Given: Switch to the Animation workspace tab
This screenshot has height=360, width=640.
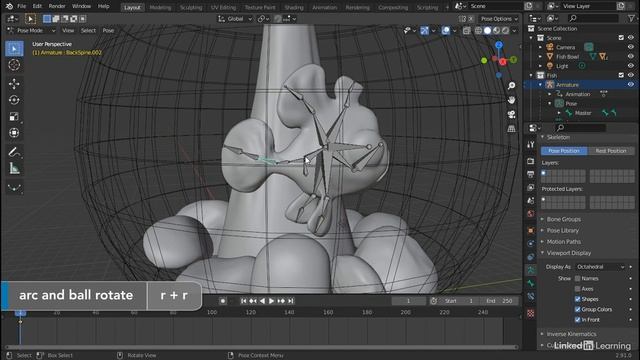Looking at the screenshot, I should pyautogui.click(x=324, y=7).
